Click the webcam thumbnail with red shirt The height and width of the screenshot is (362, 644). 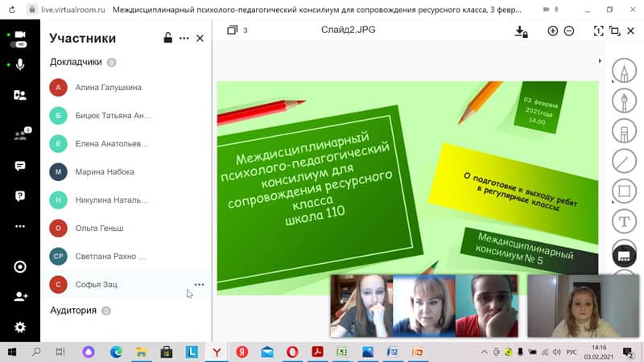pos(487,306)
